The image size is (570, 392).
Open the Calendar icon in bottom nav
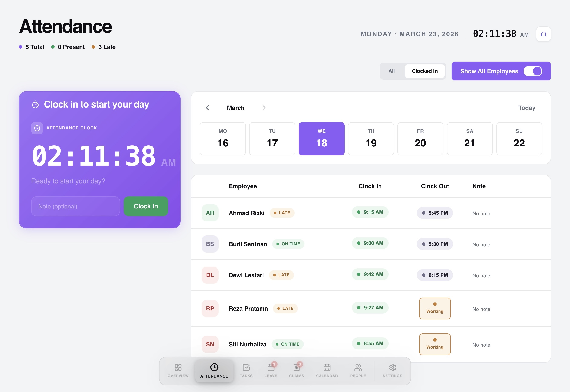click(327, 370)
